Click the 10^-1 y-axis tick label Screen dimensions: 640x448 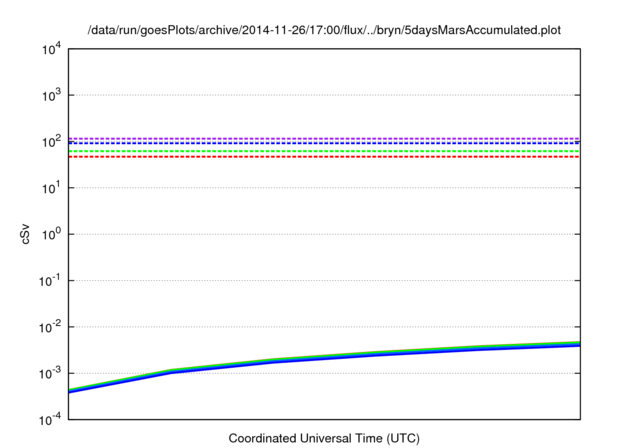[x=50, y=281]
